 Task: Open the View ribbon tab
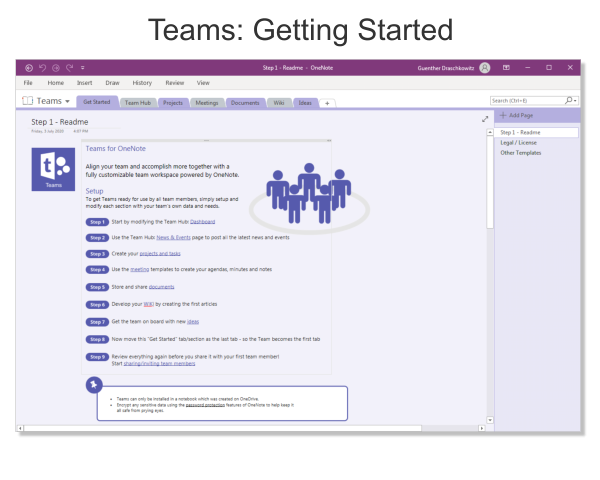click(203, 83)
